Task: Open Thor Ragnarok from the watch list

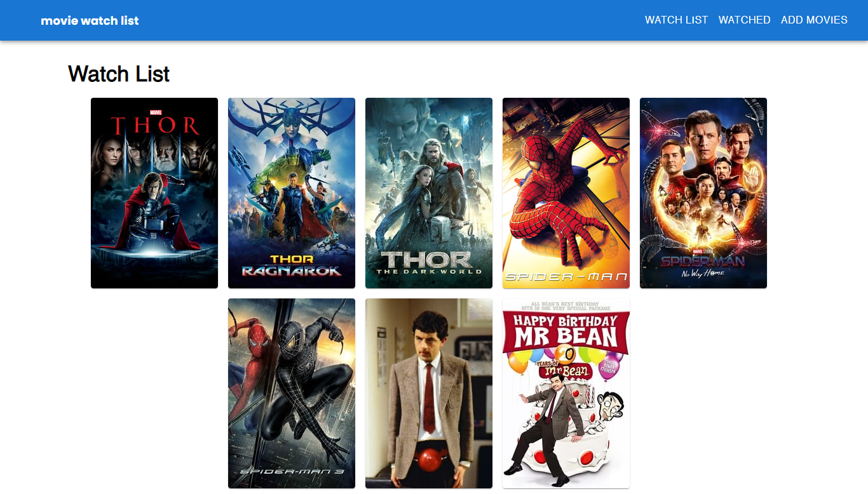Action: pyautogui.click(x=291, y=192)
